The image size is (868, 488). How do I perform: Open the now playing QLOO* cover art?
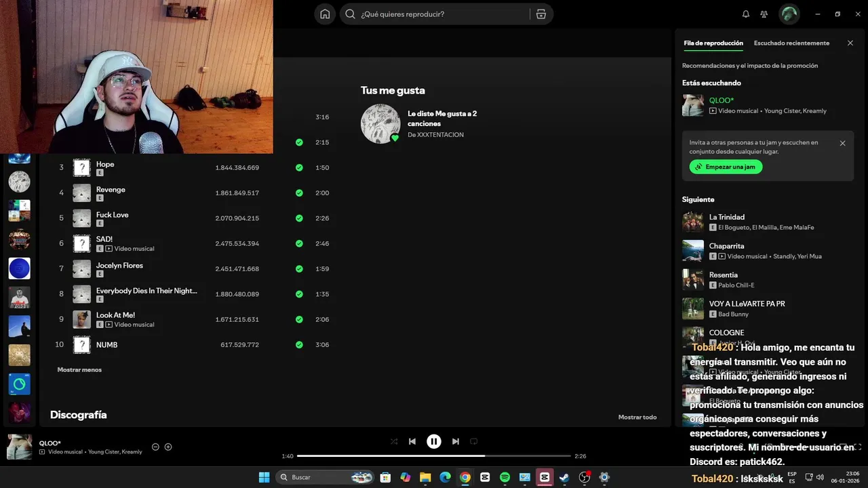pos(19,447)
